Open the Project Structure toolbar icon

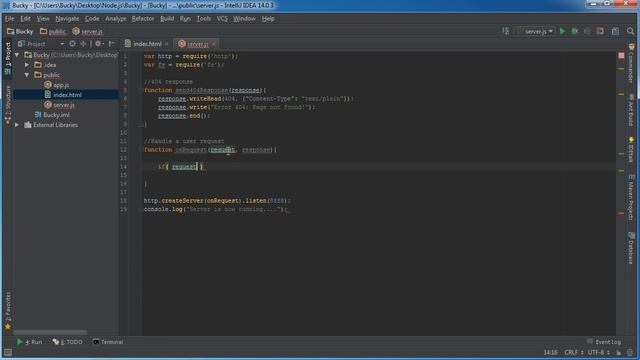[616, 31]
